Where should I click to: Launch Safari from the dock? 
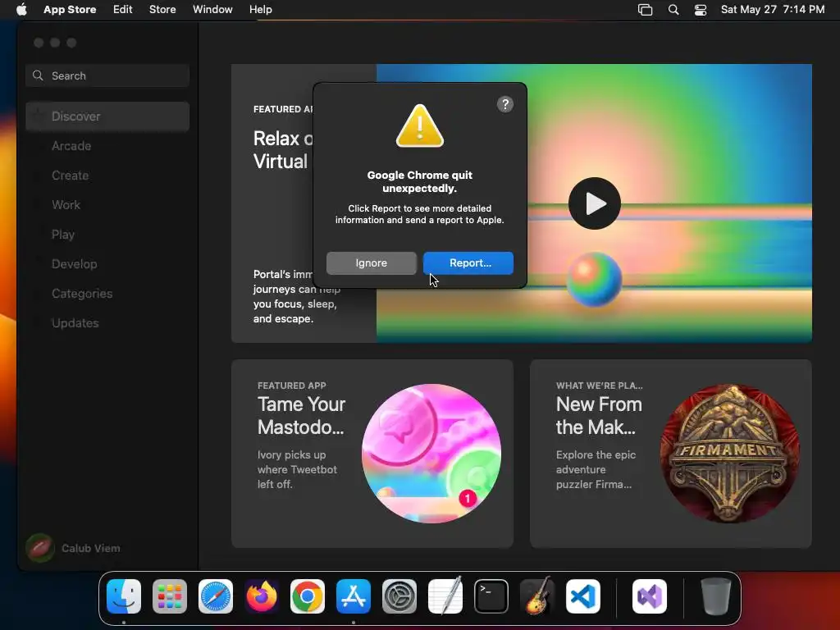216,596
